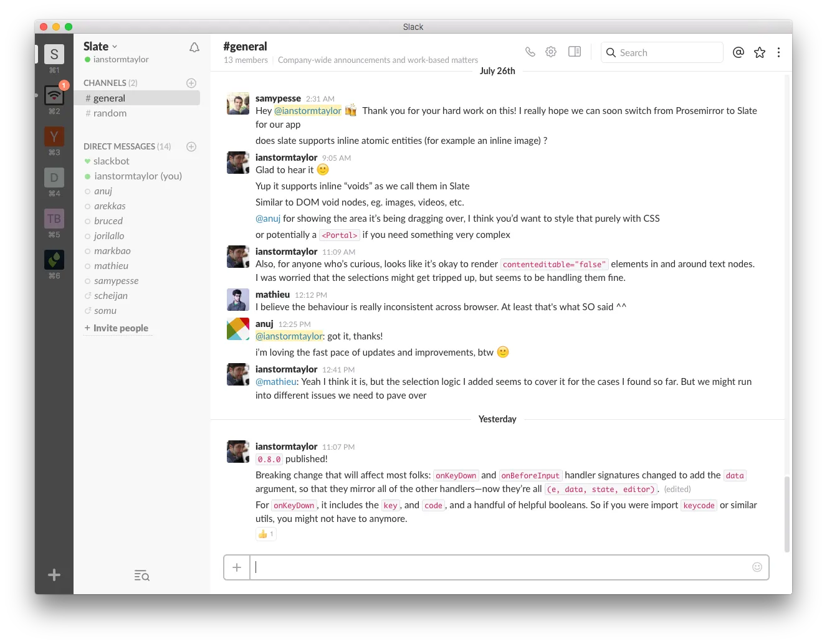The height and width of the screenshot is (644, 827).
Task: Click the channel topic description
Action: point(378,60)
